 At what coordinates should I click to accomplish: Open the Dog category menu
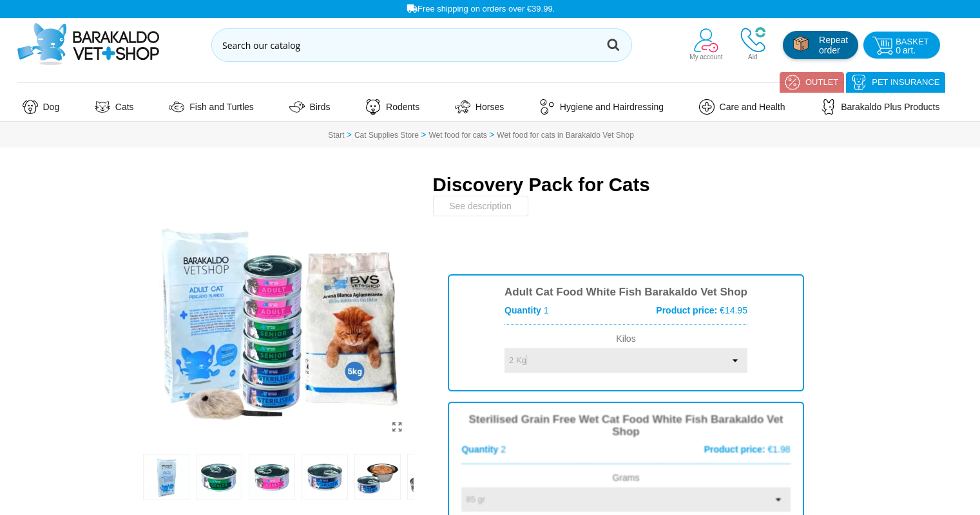[x=41, y=107]
